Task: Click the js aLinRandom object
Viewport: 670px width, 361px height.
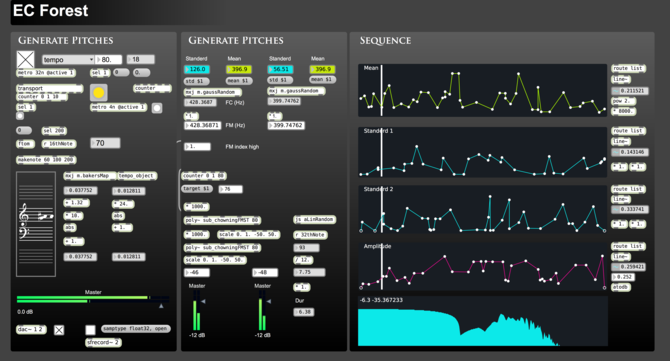Action: [x=315, y=220]
